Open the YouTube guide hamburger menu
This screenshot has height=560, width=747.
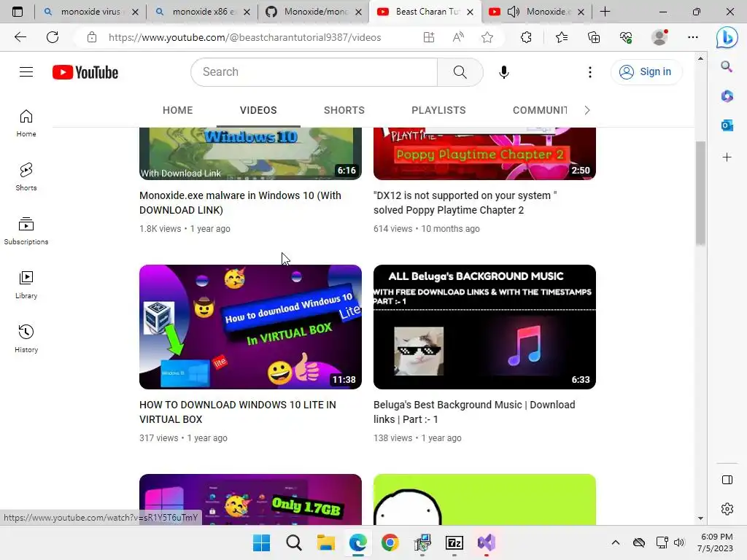click(x=26, y=72)
